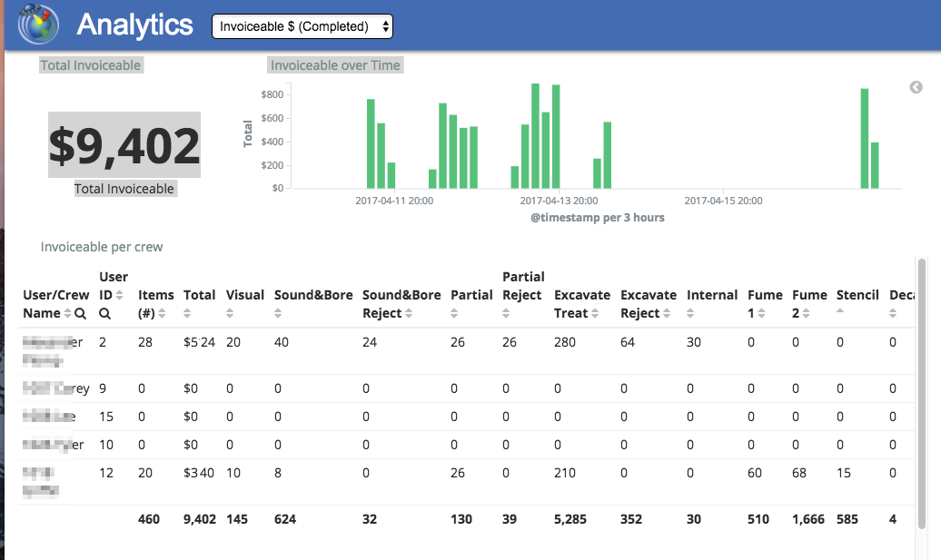The image size is (941, 560).
Task: Sort by Fume 2 arrows
Action: [806, 313]
